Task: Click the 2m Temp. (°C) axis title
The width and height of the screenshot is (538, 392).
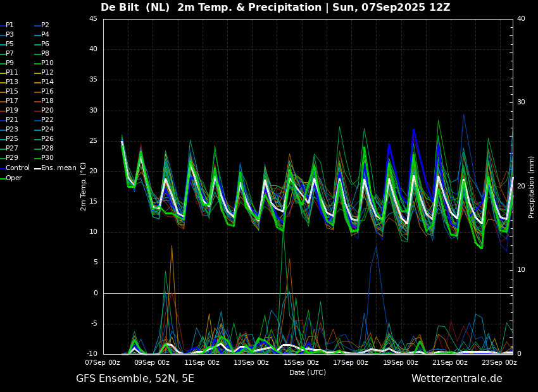Action: click(x=84, y=187)
